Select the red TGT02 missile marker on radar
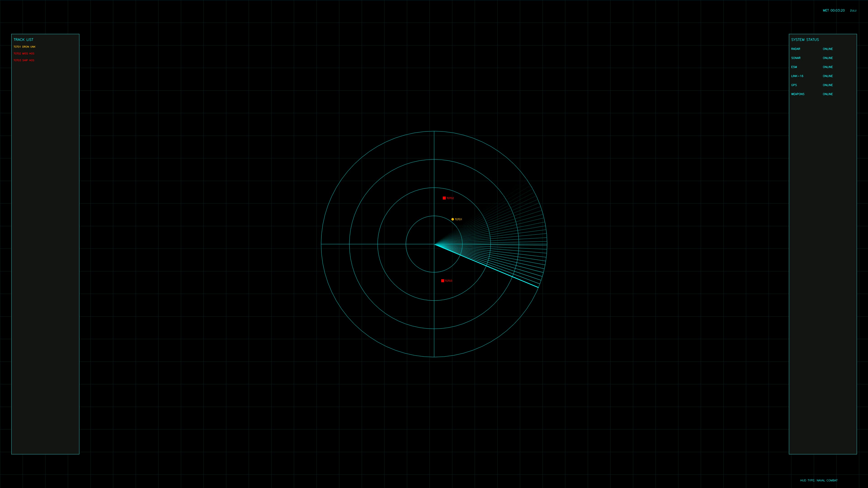The height and width of the screenshot is (488, 868). [444, 198]
